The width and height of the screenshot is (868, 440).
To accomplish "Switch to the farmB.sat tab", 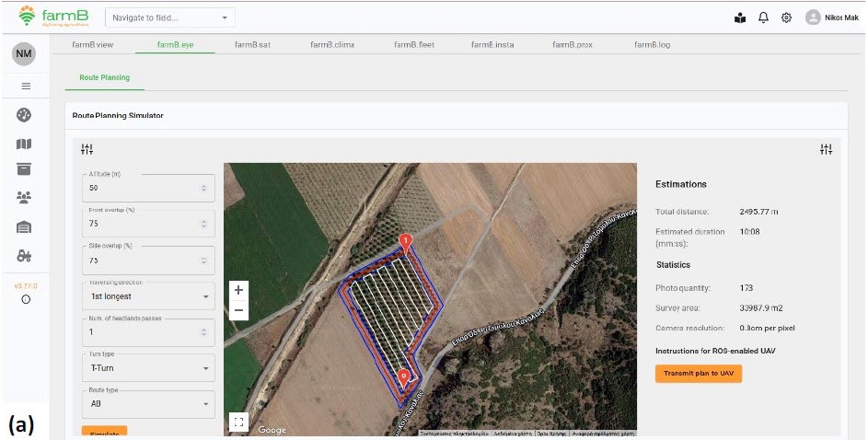I will coord(252,44).
